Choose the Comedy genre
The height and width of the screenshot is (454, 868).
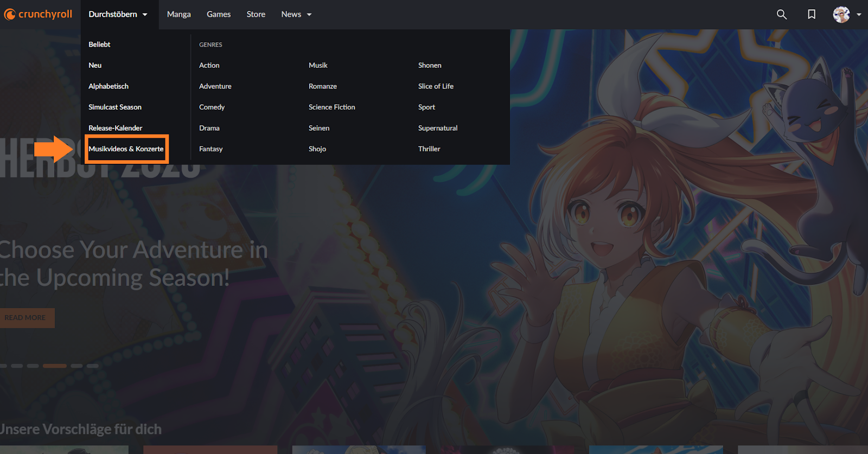[212, 107]
